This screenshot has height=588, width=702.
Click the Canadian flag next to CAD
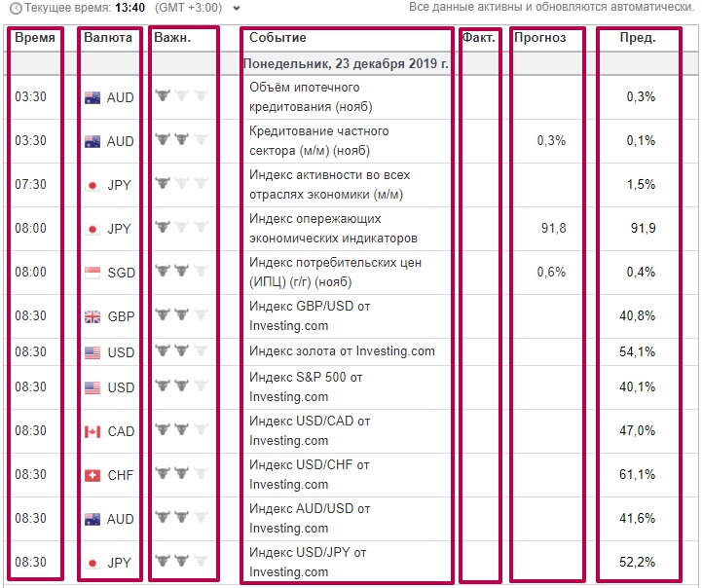click(92, 431)
